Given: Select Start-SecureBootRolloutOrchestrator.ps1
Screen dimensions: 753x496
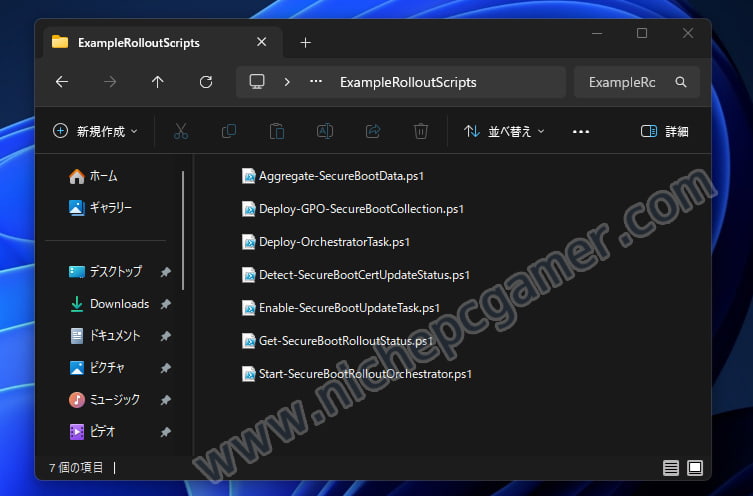Looking at the screenshot, I should coord(357,374).
